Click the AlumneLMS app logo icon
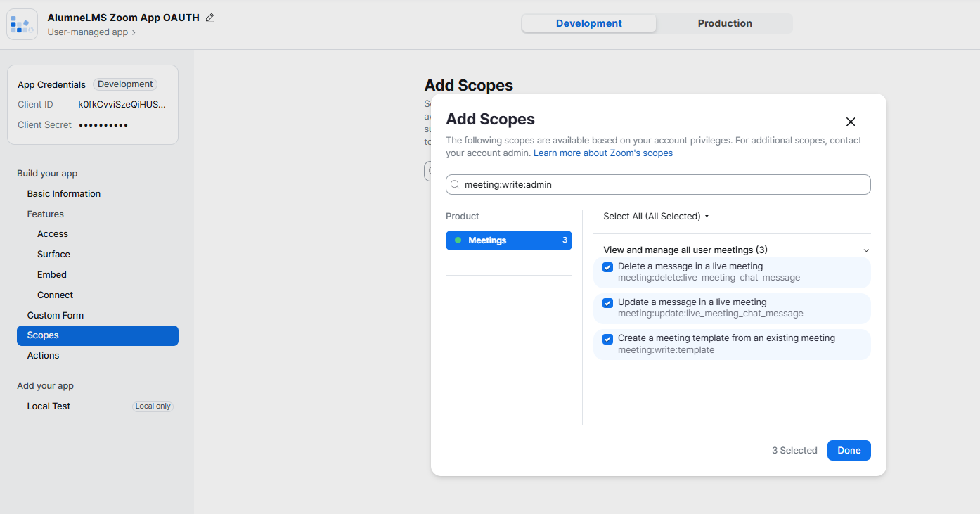Image resolution: width=980 pixels, height=514 pixels. 22,24
